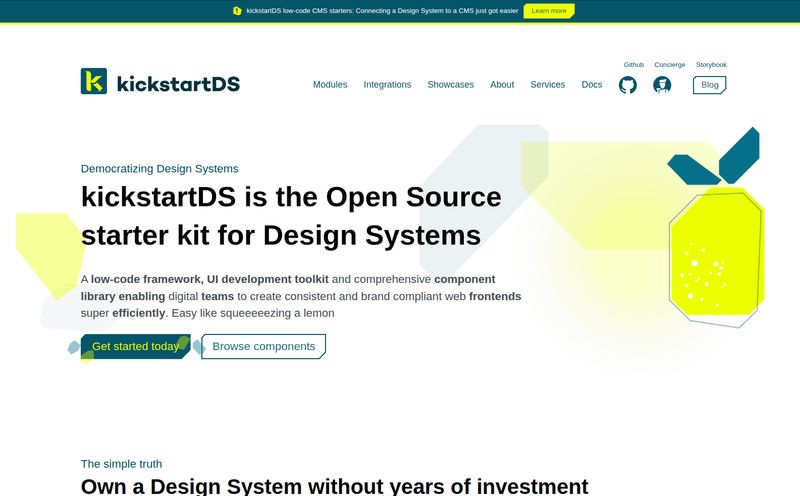
Task: Click the banner text about low-code CMS starters
Action: [x=382, y=11]
